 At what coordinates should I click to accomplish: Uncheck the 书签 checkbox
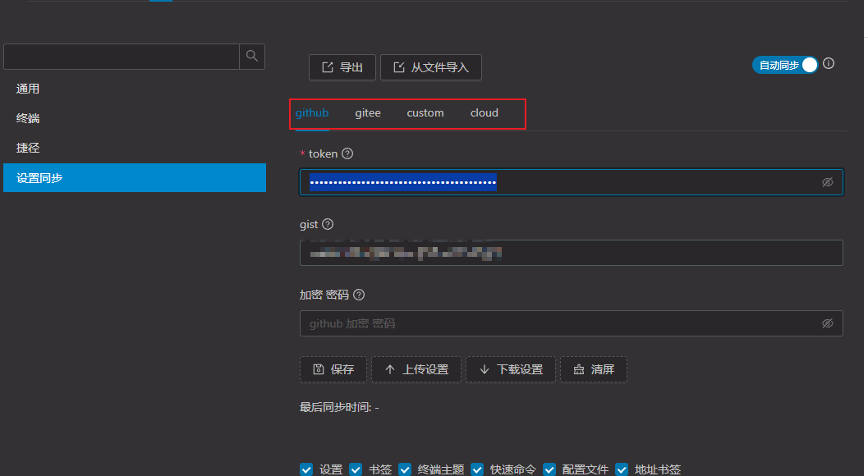pyautogui.click(x=356, y=469)
